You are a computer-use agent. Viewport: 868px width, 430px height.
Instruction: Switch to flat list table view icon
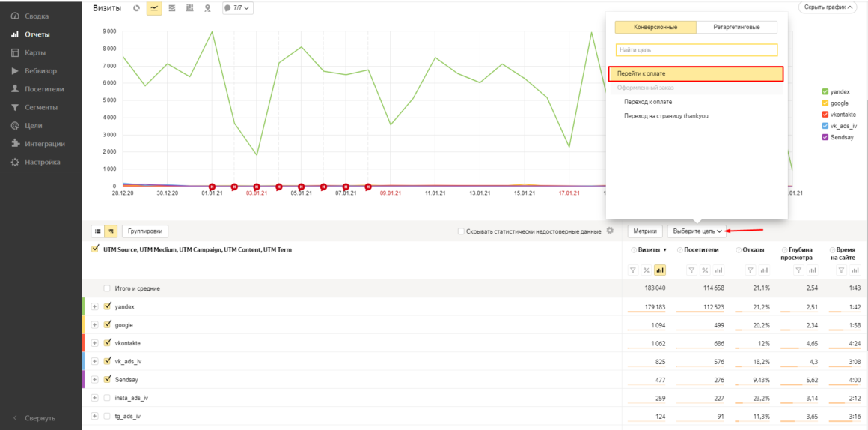tap(97, 231)
